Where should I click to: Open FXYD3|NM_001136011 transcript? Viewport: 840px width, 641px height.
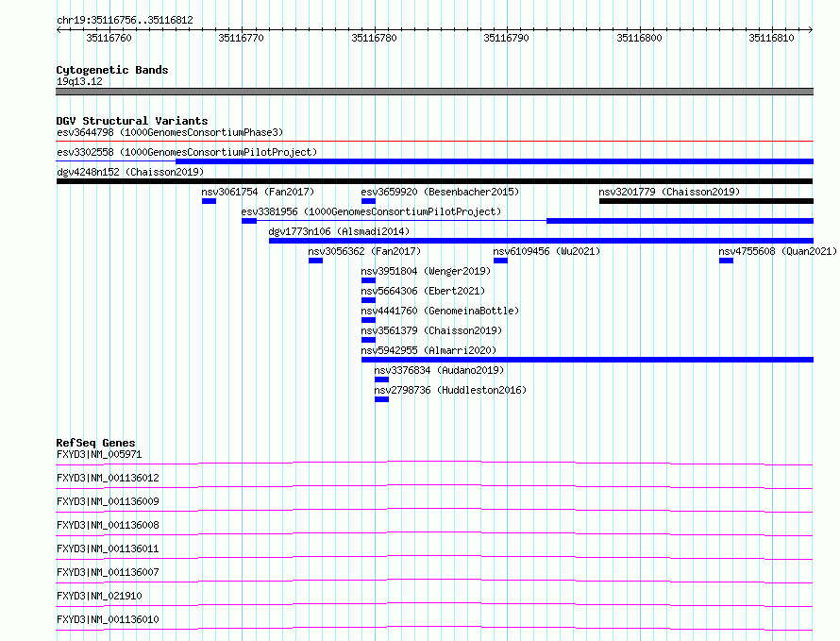pos(108,548)
